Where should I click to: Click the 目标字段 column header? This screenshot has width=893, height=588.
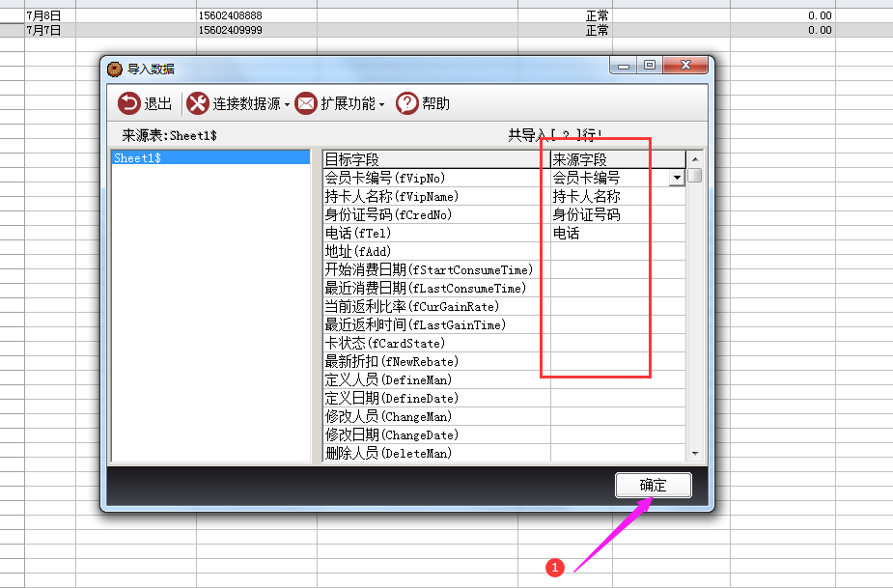(436, 159)
